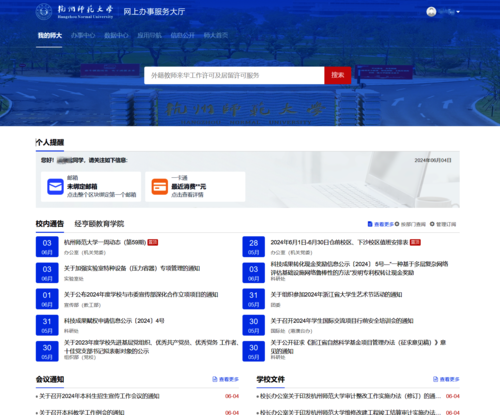Click red 置顶 tag on 一周动态 notice
The height and width of the screenshot is (415, 500).
153,242
